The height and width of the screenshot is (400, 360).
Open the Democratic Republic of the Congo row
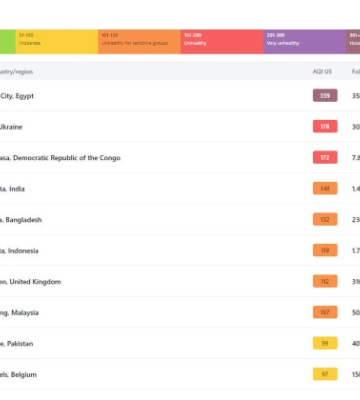(180, 158)
